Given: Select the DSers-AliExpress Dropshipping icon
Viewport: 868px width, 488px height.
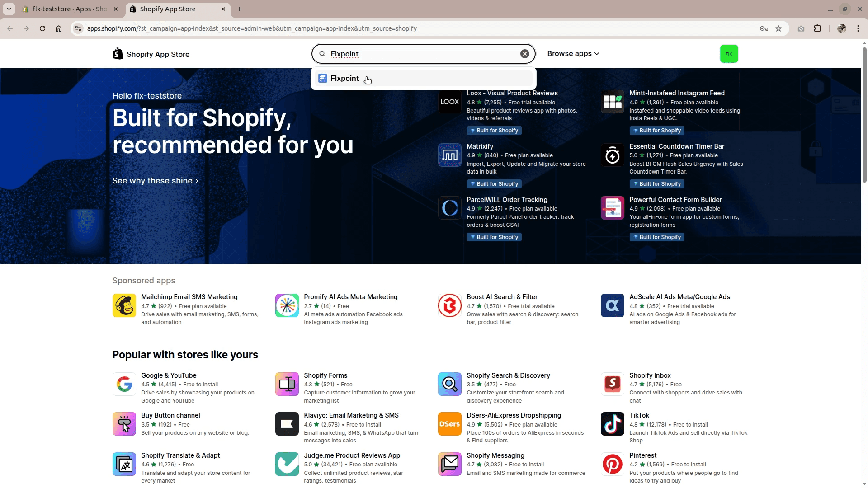Looking at the screenshot, I should (449, 424).
